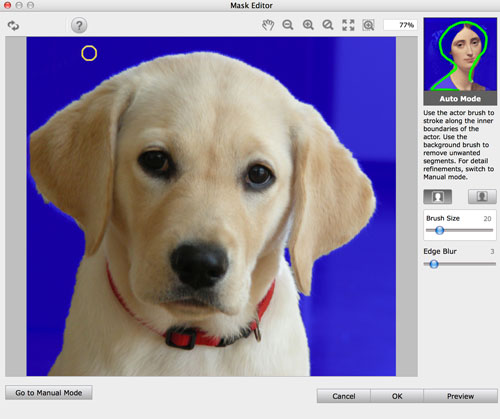Click the Preview button
Screen dimensions: 500x419
(460, 396)
